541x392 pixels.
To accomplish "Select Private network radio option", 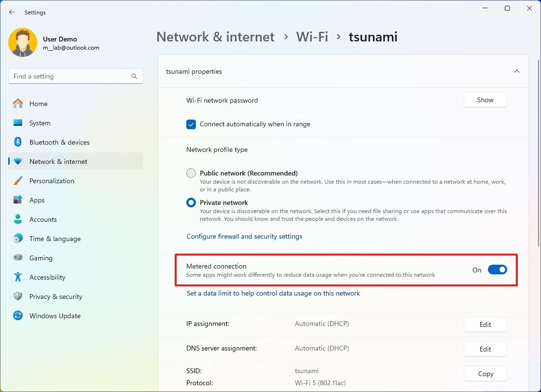I will [x=191, y=203].
